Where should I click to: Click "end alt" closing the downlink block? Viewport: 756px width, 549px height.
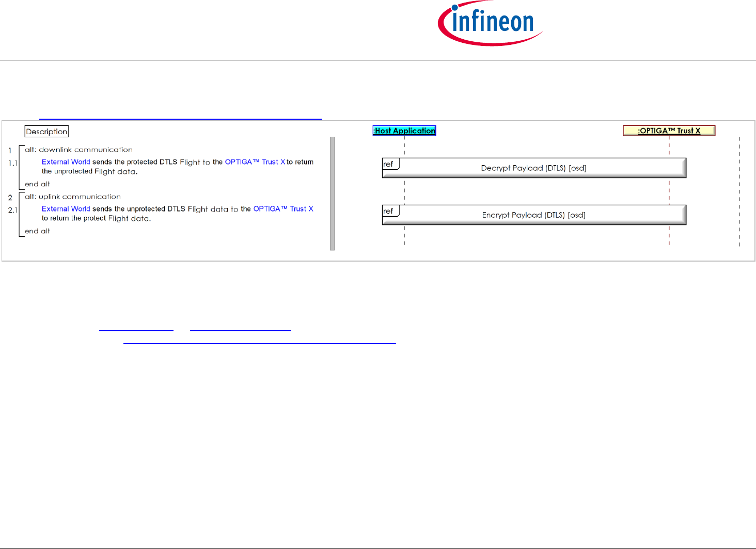(x=37, y=184)
